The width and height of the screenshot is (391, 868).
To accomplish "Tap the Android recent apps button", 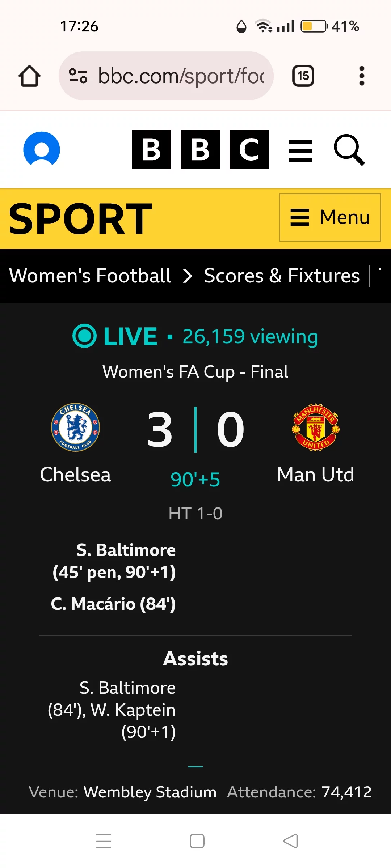I will point(104,841).
